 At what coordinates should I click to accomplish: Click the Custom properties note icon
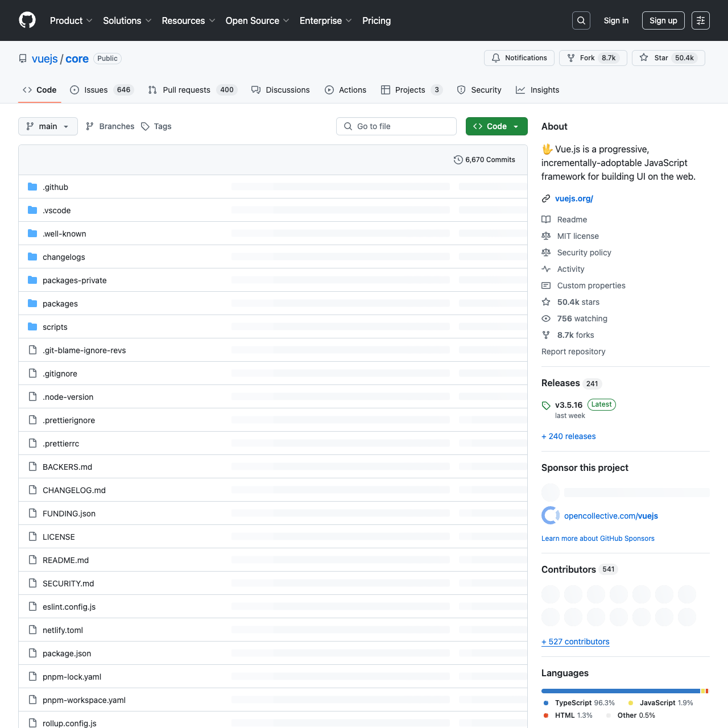(x=546, y=286)
